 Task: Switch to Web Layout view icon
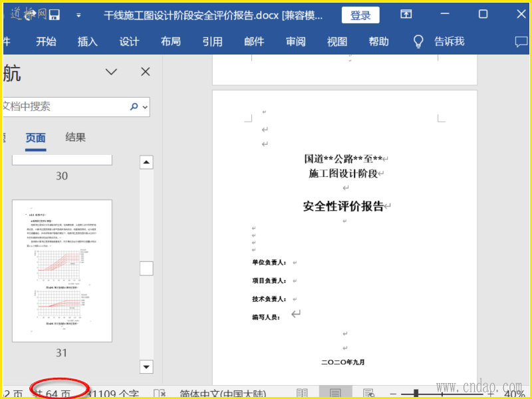pos(368,394)
